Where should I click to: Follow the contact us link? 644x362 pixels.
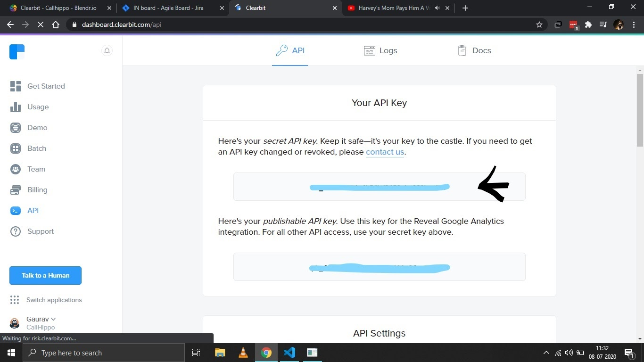[x=385, y=152]
